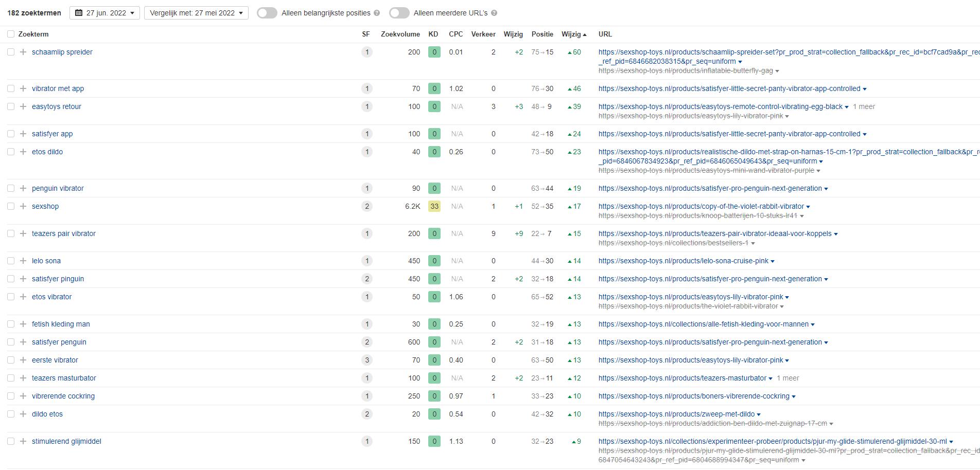
Task: Open caret menu for inflatable-butterfly-gag URL
Action: [x=777, y=71]
